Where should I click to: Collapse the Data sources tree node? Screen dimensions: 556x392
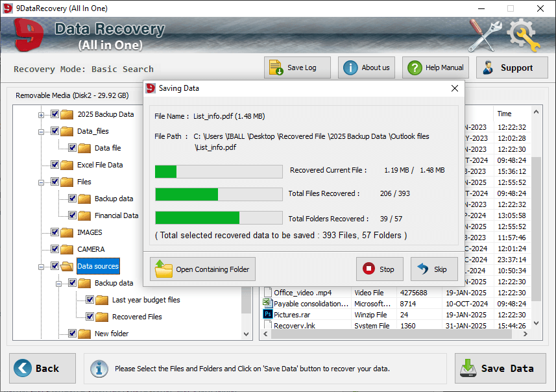(x=41, y=267)
